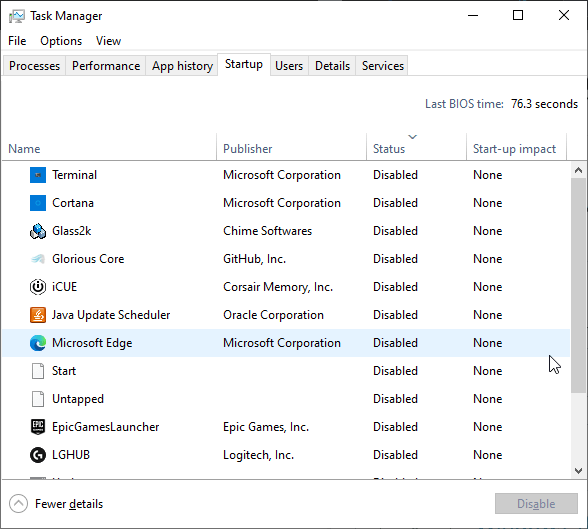Screen dimensions: 588x529
Task: Switch to the Performance tab
Action: click(106, 66)
